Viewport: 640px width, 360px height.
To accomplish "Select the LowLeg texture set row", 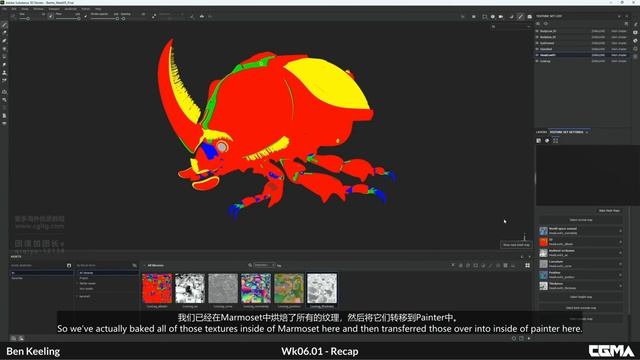I will coord(581,61).
